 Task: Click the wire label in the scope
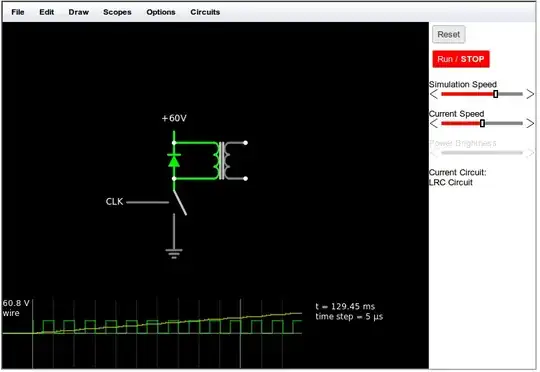[x=11, y=313]
